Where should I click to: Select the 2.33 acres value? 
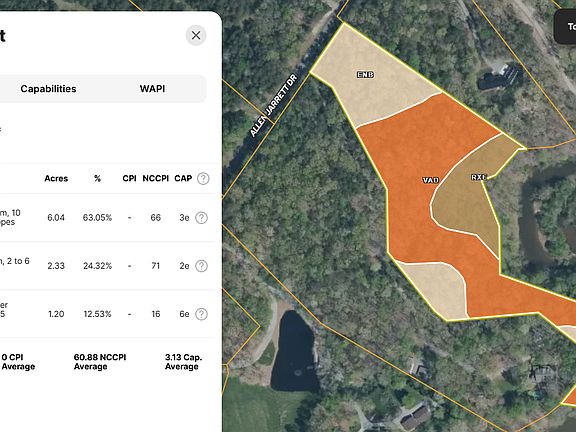tap(56, 266)
